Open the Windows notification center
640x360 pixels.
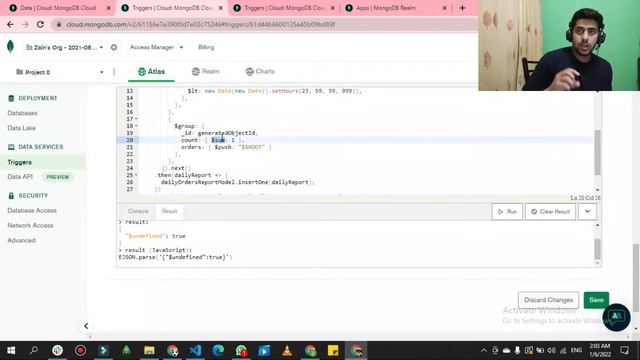pos(624,350)
